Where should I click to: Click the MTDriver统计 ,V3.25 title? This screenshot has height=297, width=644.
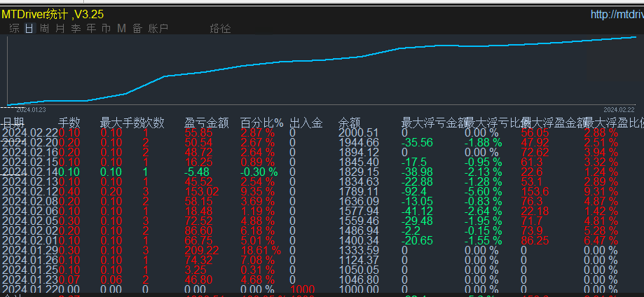[53, 15]
